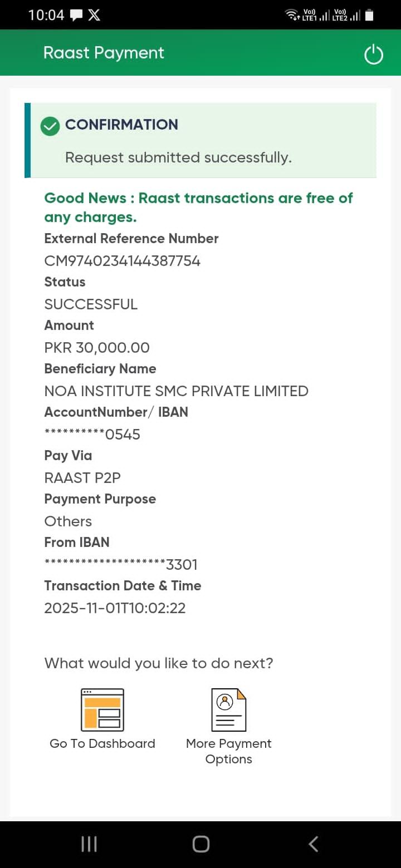
Task: Tap the masked account number ending 0545
Action: coord(92,435)
